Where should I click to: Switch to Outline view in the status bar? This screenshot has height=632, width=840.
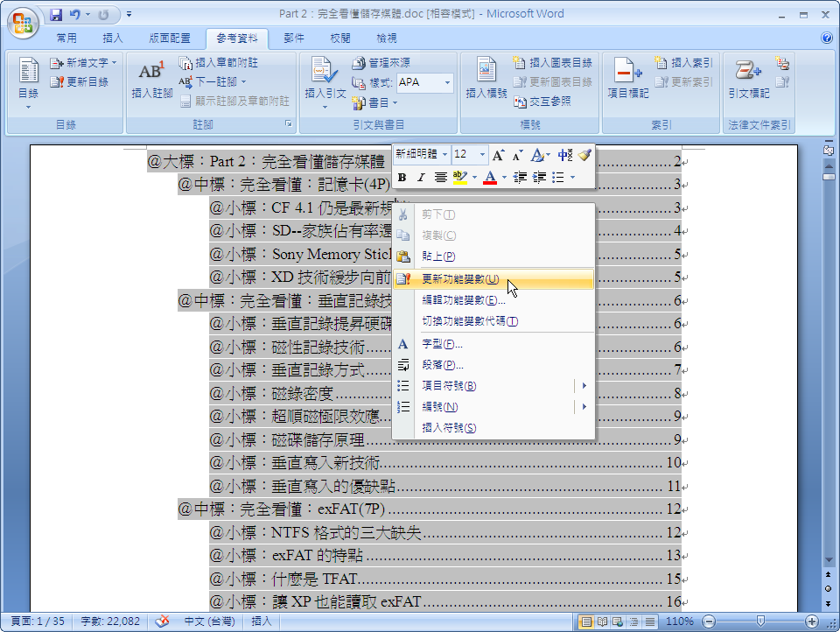[x=633, y=621]
